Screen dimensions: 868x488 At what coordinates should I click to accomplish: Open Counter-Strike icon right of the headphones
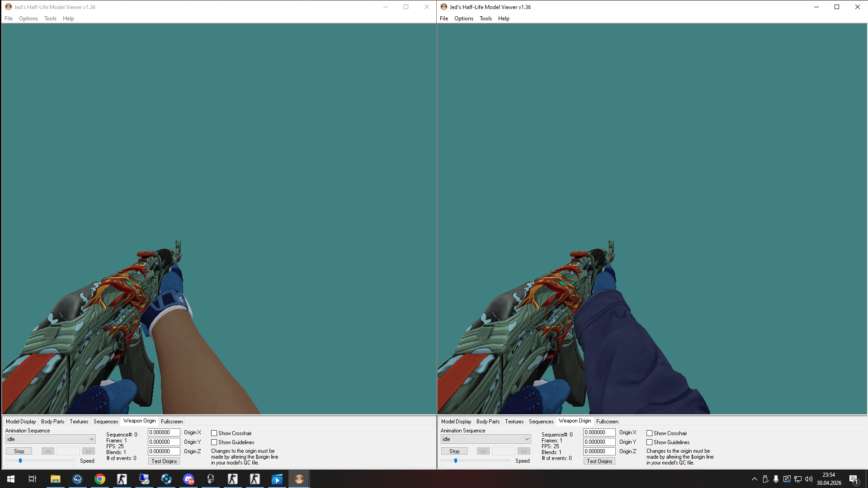coord(233,479)
